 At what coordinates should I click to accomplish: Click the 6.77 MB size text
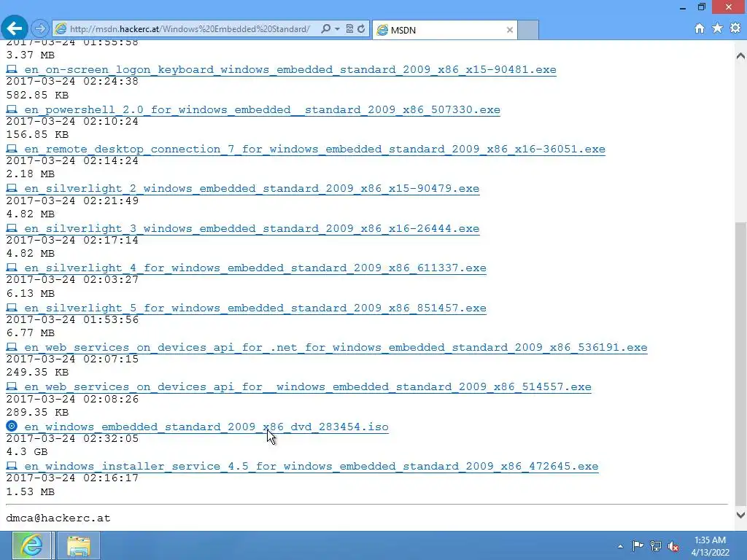coord(31,332)
